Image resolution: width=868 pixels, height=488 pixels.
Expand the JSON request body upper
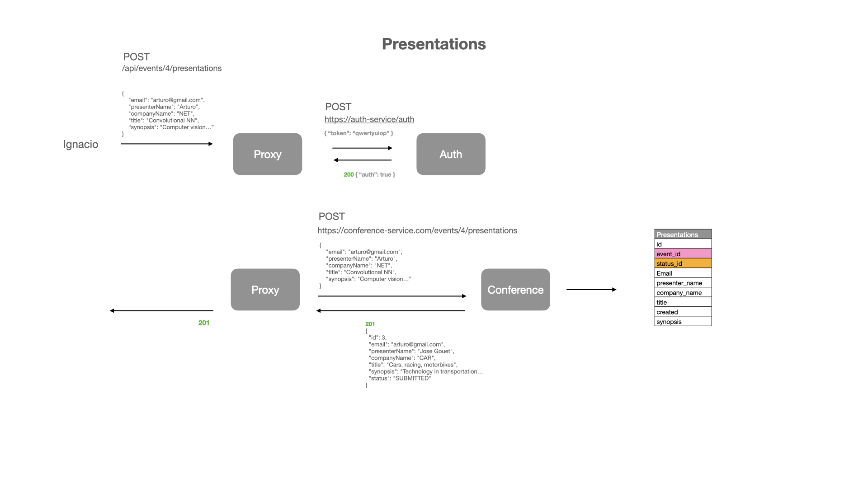click(167, 113)
